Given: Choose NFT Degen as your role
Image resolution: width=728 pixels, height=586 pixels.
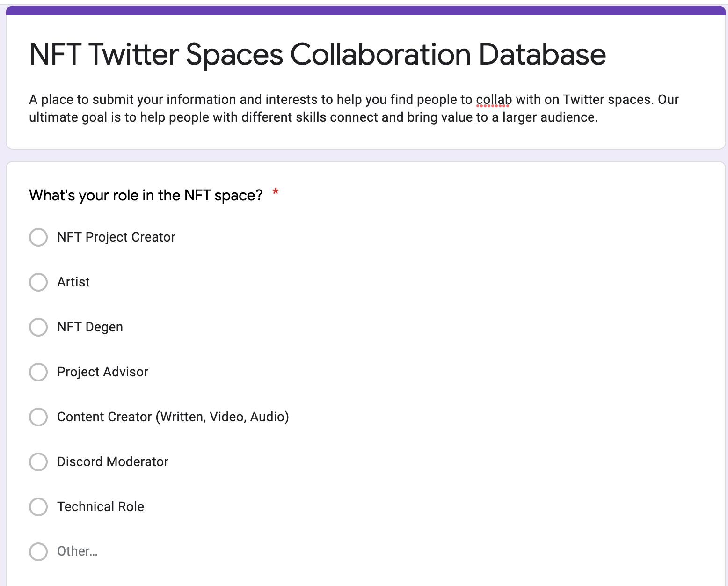Looking at the screenshot, I should (x=38, y=327).
